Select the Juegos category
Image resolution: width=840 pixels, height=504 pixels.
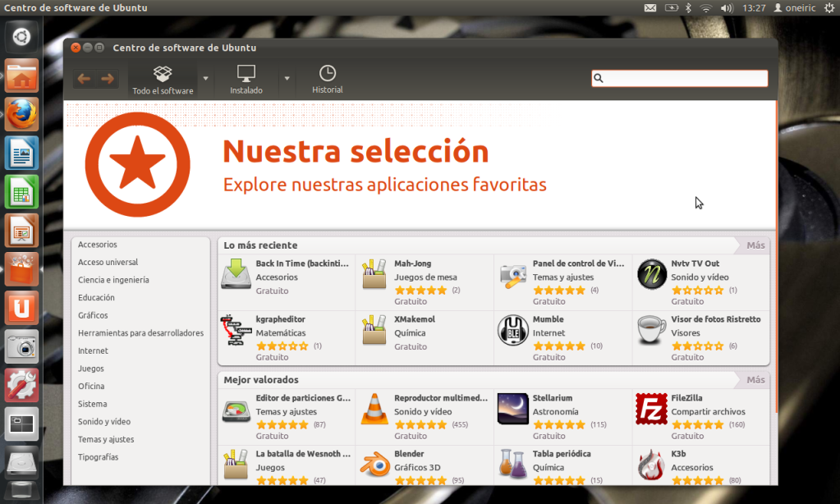point(91,369)
